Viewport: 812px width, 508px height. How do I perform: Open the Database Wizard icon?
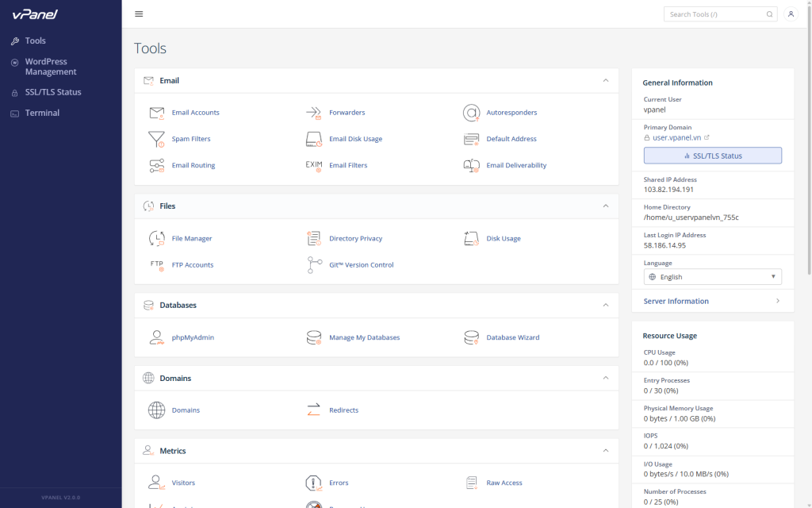471,337
